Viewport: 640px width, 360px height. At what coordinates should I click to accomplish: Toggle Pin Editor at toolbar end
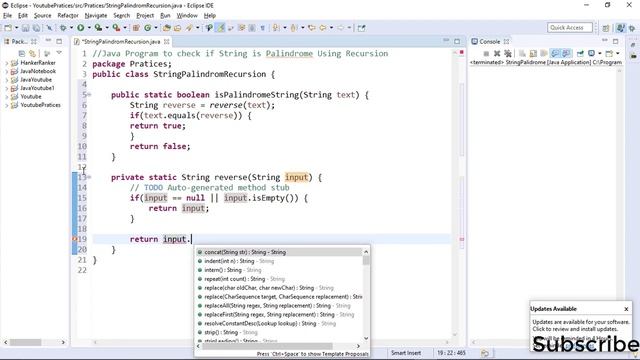(x=362, y=28)
